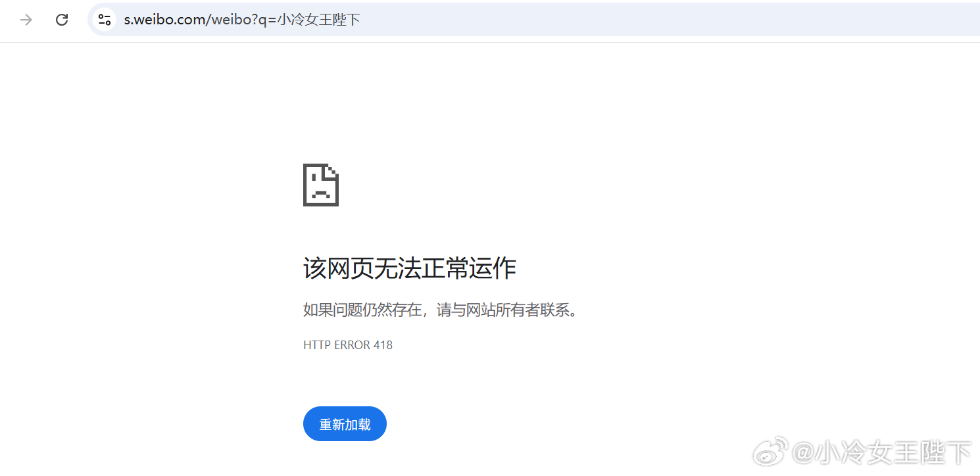Viewport: 980px width, 476px height.
Task: Open site information icon in address bar
Action: point(105,20)
